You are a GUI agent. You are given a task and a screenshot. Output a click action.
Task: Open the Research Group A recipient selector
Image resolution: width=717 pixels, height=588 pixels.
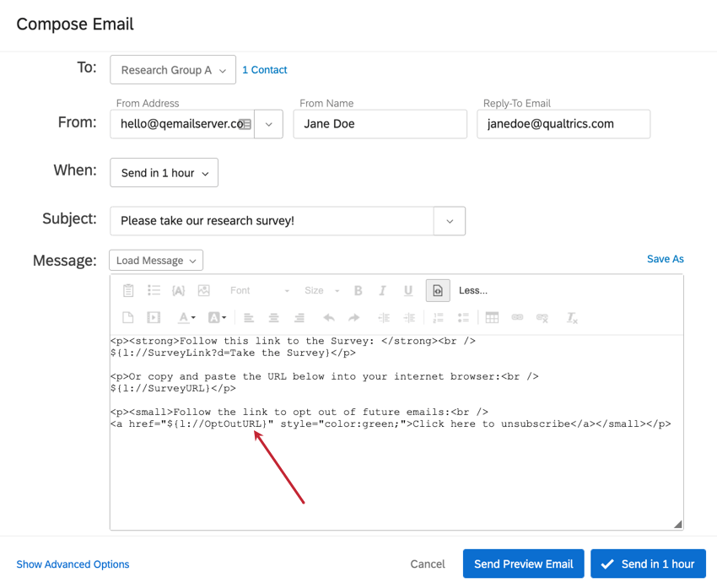coord(172,70)
